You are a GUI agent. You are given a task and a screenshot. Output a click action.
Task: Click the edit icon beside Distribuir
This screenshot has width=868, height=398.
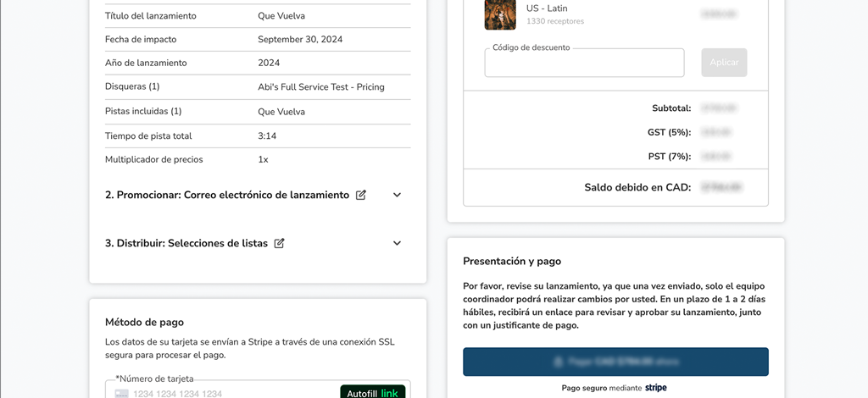[279, 243]
